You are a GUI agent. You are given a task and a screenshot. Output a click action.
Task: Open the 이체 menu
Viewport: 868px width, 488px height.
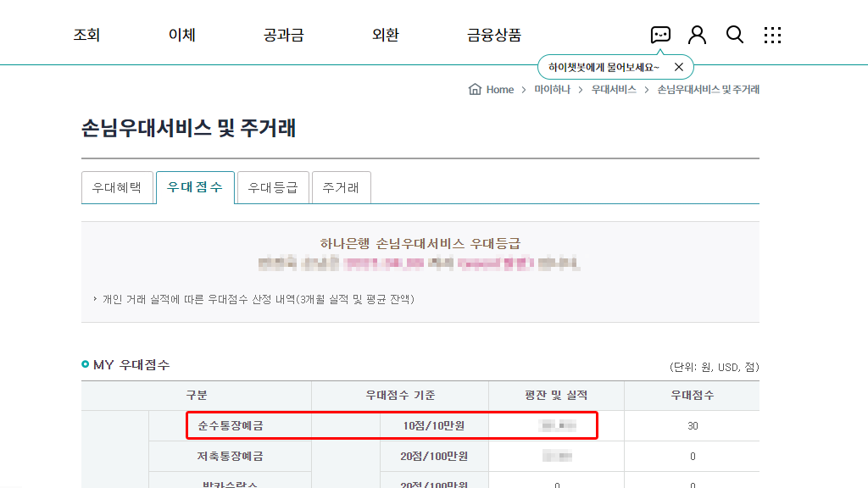[x=181, y=35]
